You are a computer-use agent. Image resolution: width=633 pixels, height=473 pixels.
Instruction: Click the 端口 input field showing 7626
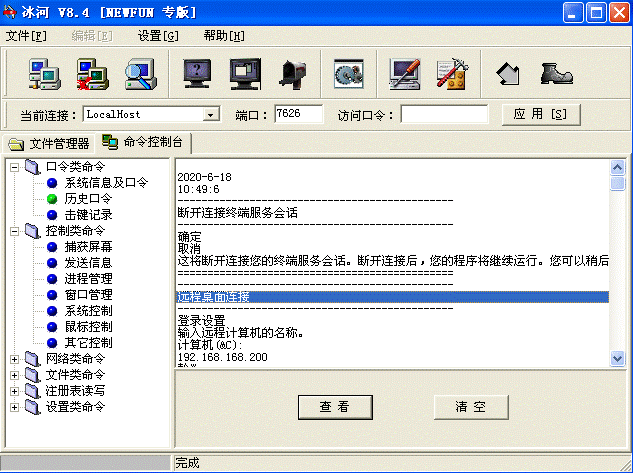pyautogui.click(x=298, y=114)
